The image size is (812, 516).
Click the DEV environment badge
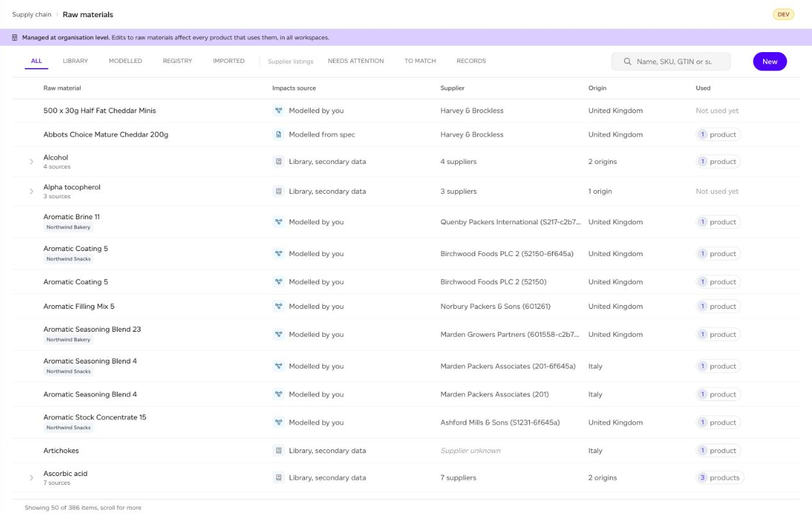pos(783,15)
